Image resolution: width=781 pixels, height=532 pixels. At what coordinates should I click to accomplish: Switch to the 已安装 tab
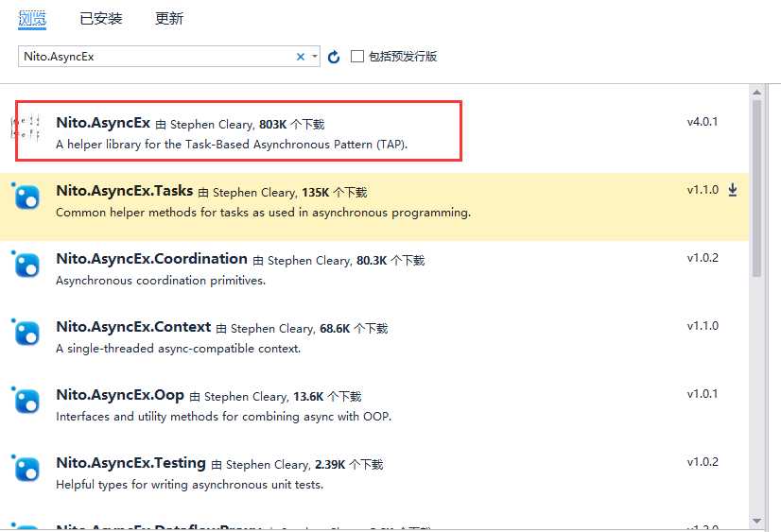[x=101, y=18]
